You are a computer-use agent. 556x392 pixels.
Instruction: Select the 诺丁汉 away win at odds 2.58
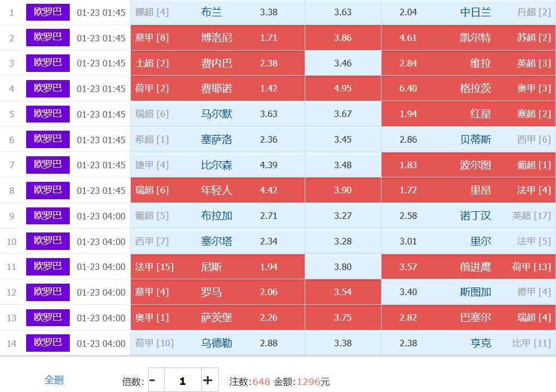[468, 216]
